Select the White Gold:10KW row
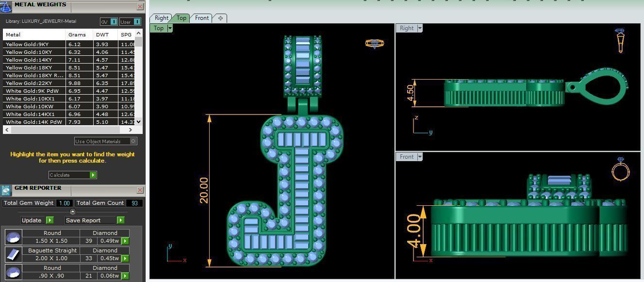644x282 pixels. point(69,106)
